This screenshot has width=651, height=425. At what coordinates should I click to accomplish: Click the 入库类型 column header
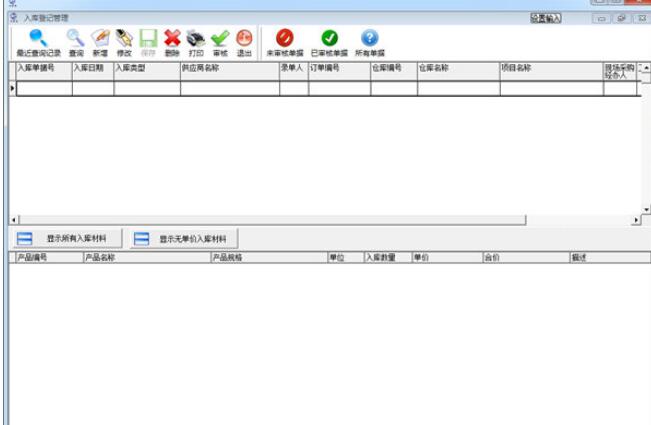(x=147, y=71)
